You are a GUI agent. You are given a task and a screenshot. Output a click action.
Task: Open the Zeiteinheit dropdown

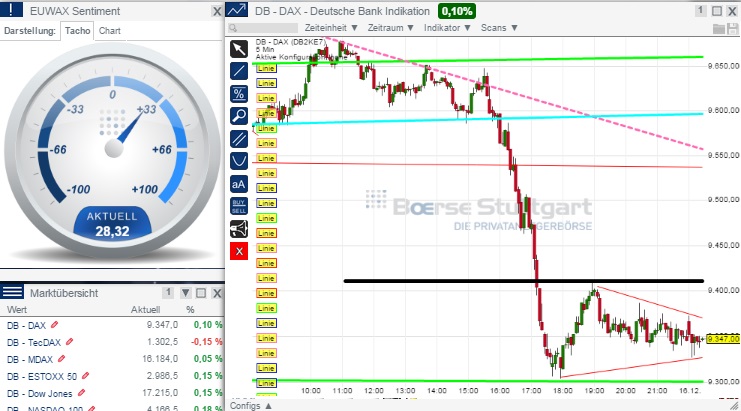(x=331, y=28)
